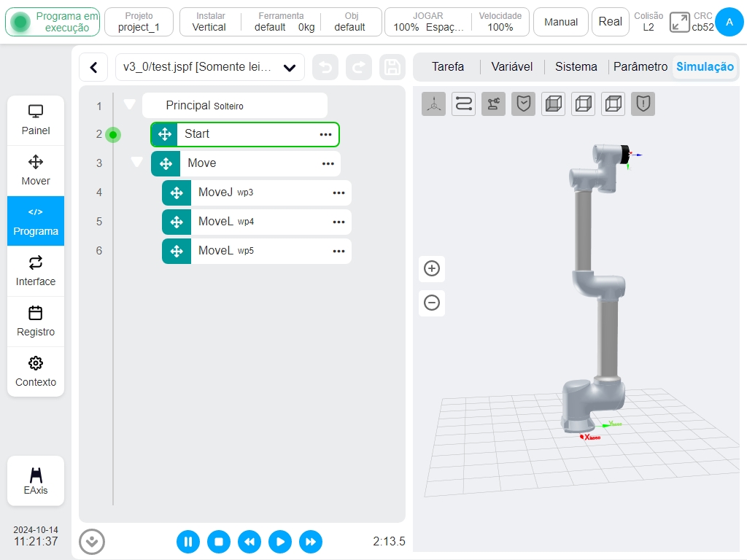Open the Contexto settings section
Screen dimensions: 747x560
point(36,372)
